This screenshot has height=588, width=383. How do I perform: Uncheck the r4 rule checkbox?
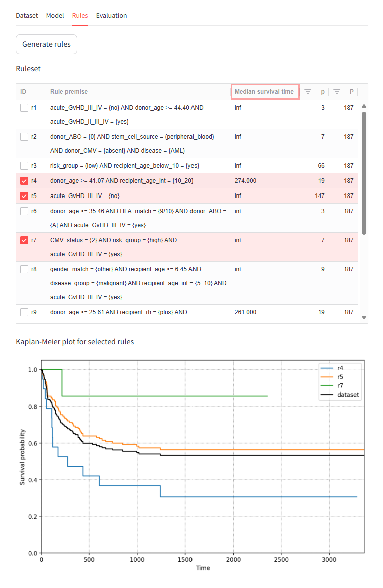click(x=24, y=181)
